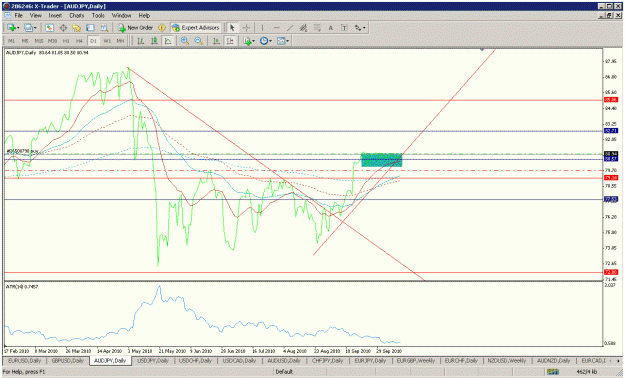Click the chart tabs scroll-right arrow

[x=619, y=361]
